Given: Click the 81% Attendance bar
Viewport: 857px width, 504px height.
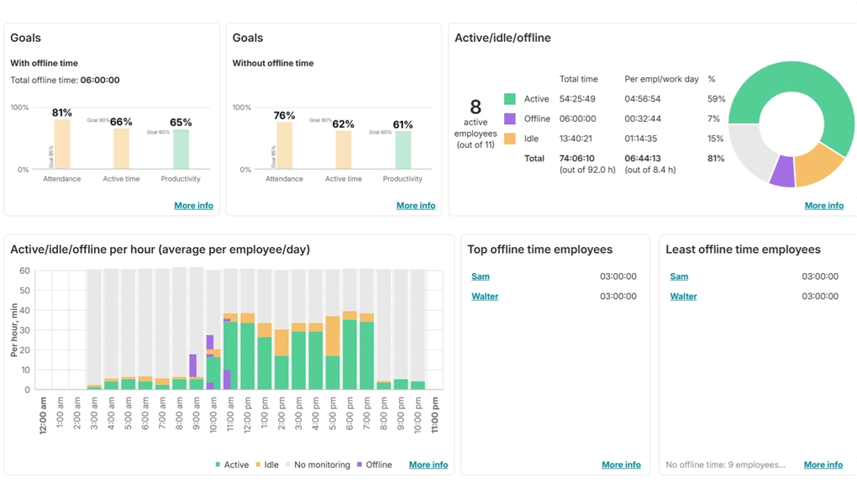Looking at the screenshot, I should click(62, 144).
